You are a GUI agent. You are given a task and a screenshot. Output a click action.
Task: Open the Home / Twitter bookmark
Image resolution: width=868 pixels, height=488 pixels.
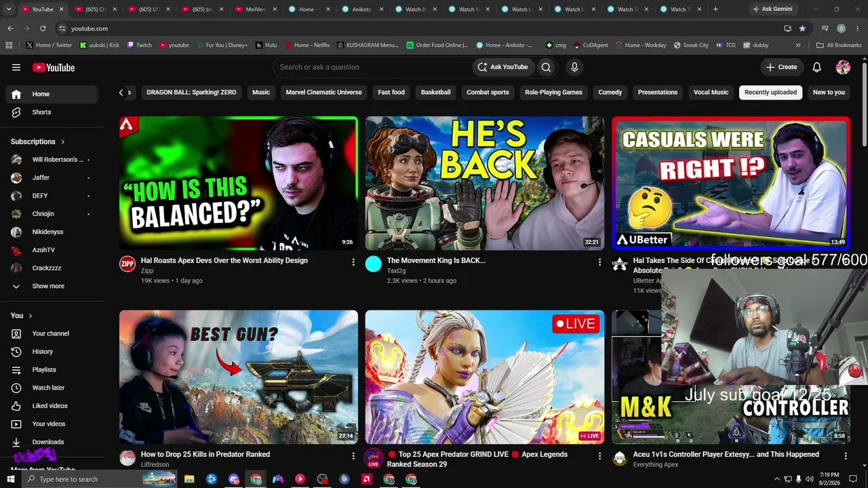49,45
